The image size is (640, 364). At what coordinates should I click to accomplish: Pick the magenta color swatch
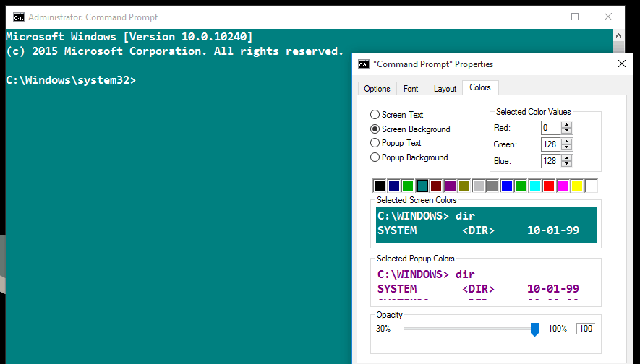tap(563, 186)
